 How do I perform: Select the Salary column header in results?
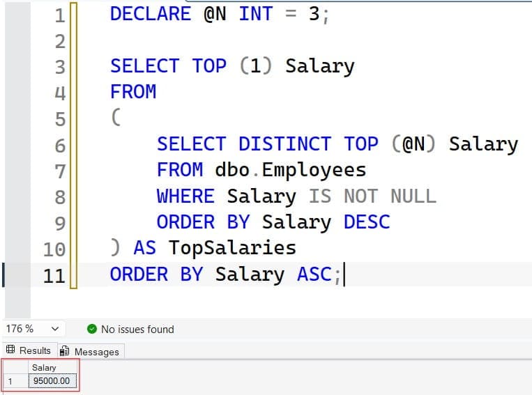coord(52,367)
